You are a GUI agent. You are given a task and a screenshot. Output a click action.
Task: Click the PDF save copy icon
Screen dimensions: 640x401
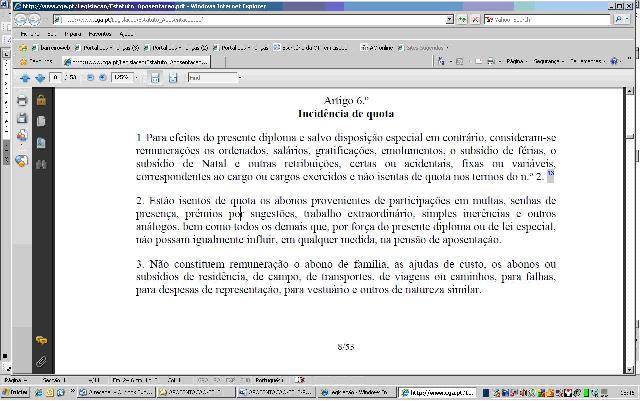click(x=22, y=118)
